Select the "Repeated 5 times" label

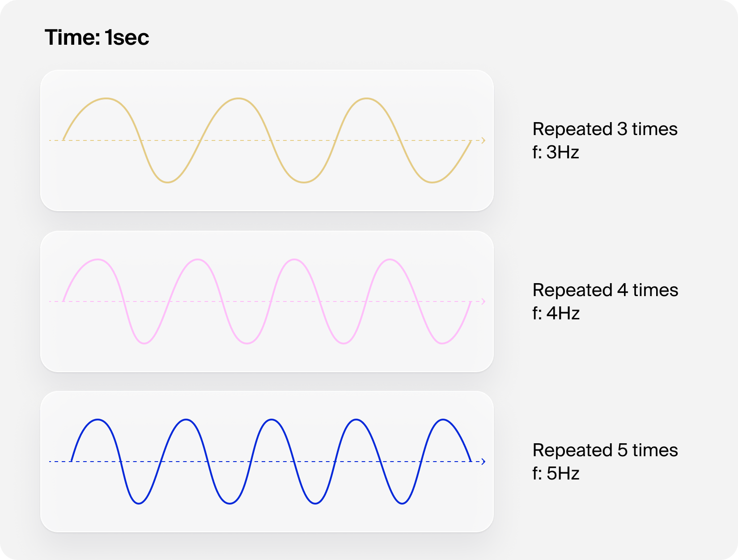pyautogui.click(x=605, y=450)
